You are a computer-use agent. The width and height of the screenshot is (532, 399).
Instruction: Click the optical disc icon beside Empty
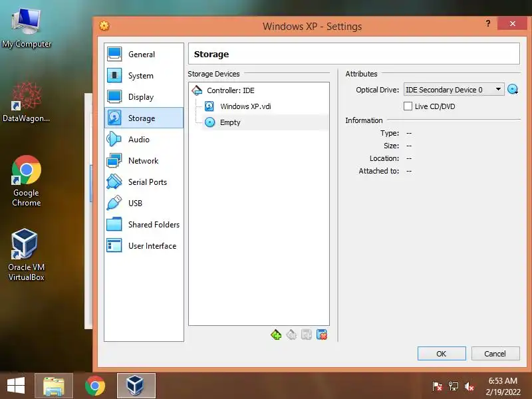pos(210,122)
